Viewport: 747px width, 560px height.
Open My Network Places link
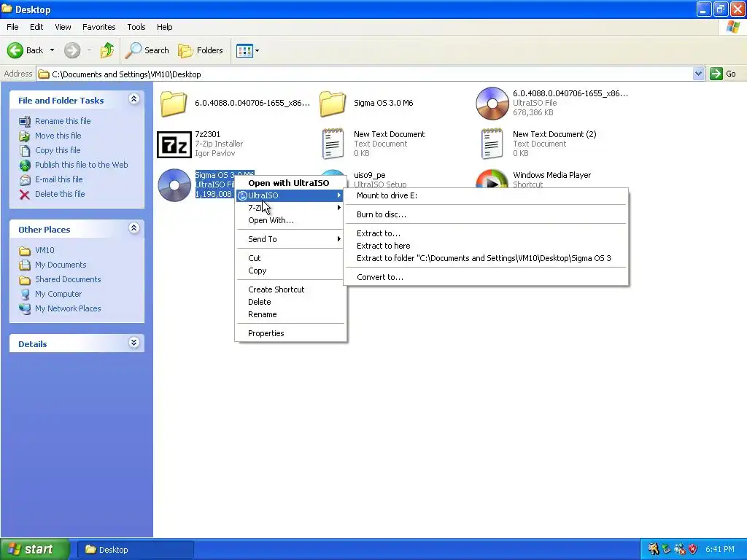click(68, 308)
